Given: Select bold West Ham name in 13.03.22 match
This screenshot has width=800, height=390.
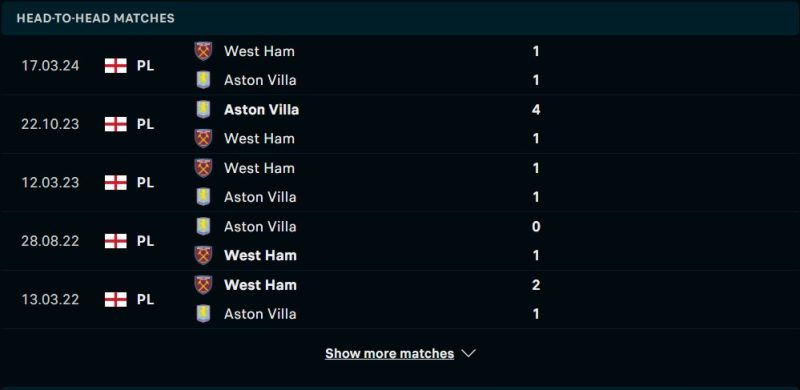Looking at the screenshot, I should click(260, 285).
